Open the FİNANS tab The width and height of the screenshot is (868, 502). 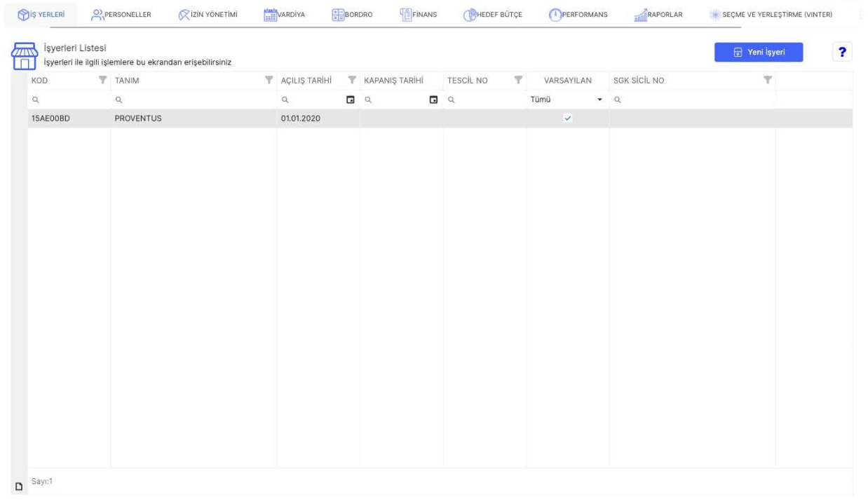click(x=419, y=14)
